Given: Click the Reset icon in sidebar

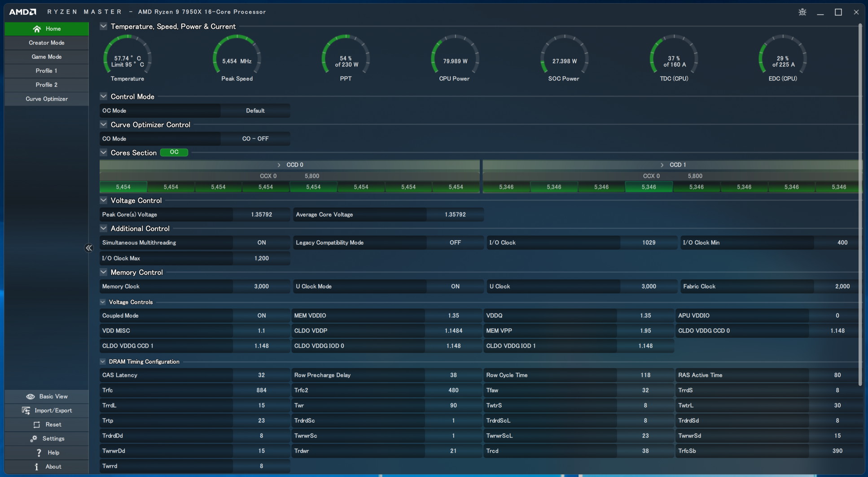Looking at the screenshot, I should [x=37, y=424].
